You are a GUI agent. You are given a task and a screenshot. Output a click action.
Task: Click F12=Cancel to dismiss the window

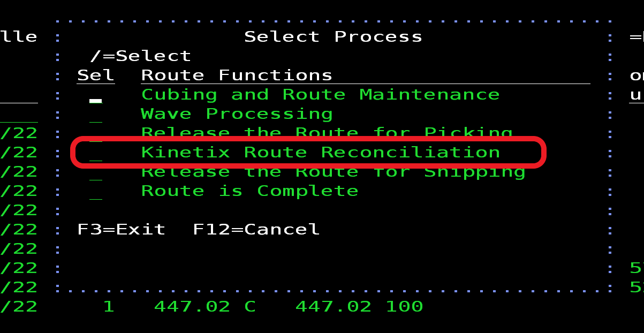tap(256, 230)
